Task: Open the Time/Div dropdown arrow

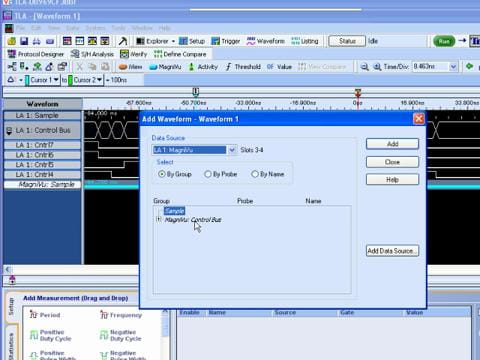Action: coord(453,67)
